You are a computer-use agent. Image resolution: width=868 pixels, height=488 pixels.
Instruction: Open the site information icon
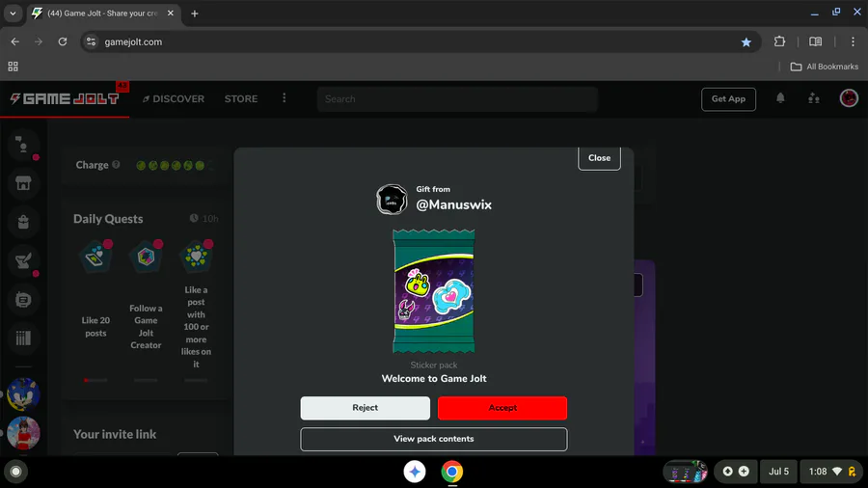click(92, 42)
